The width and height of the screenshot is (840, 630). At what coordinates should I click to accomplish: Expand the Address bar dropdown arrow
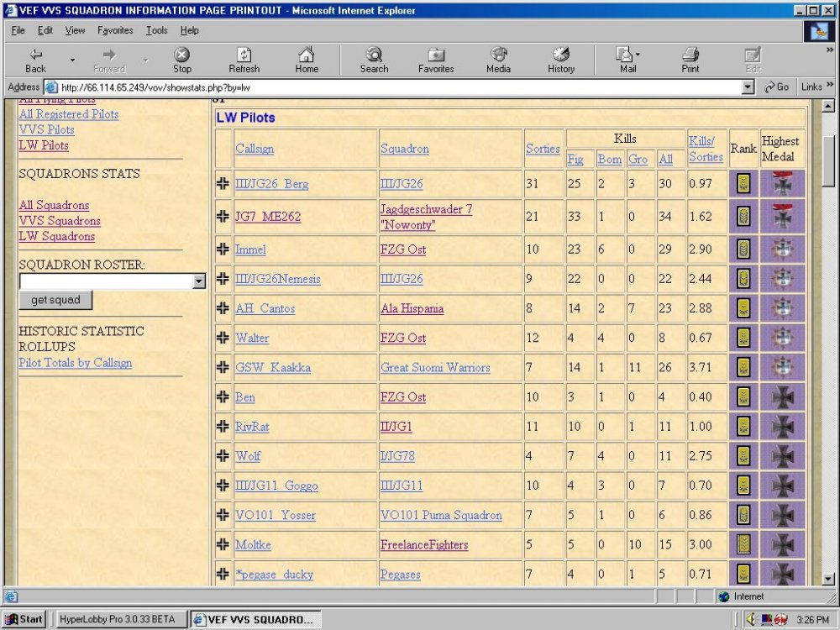click(748, 87)
